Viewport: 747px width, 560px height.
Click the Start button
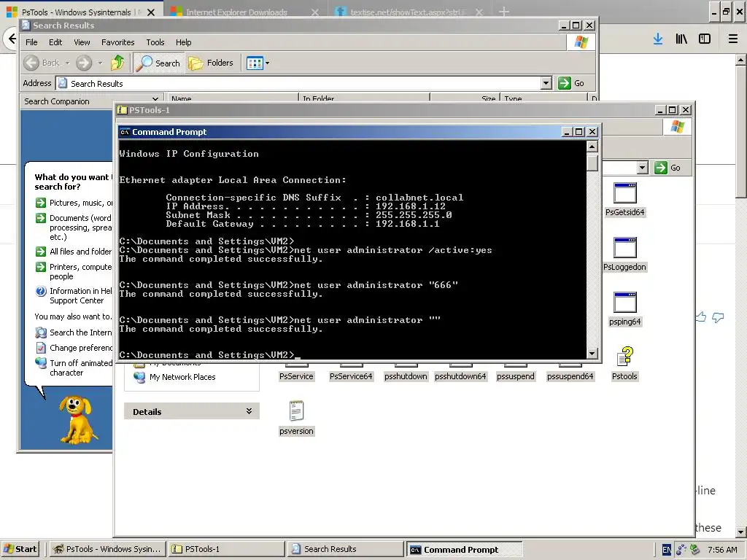coord(21,549)
